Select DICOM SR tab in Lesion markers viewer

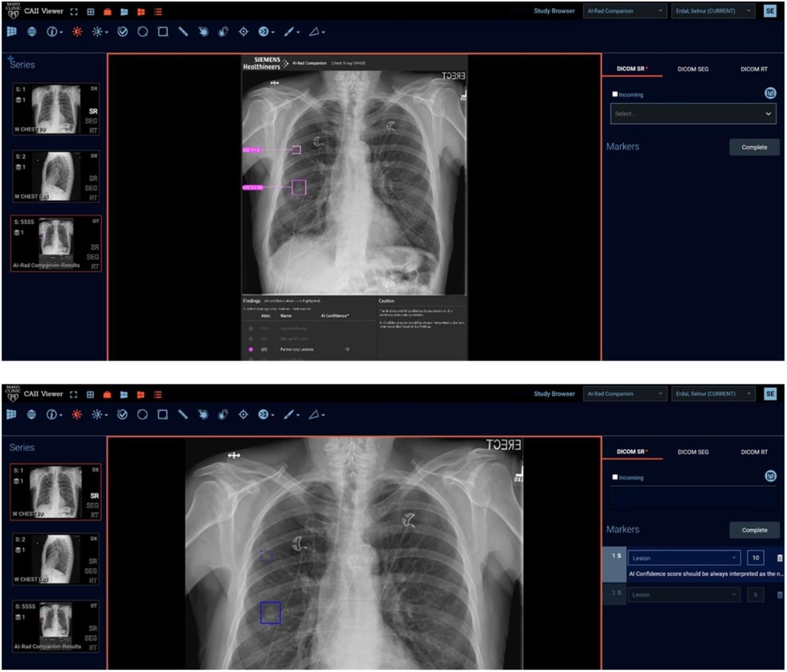tap(631, 451)
